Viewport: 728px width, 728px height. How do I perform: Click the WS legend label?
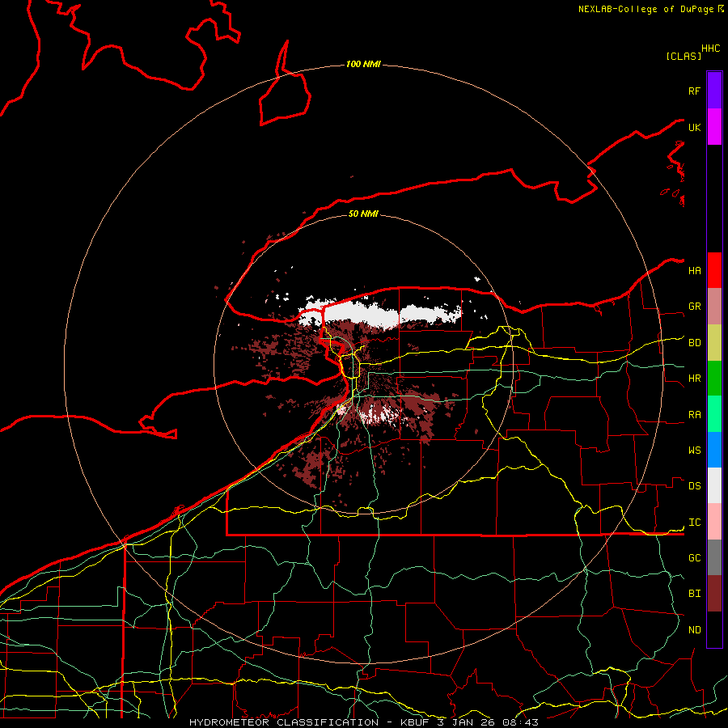694,451
